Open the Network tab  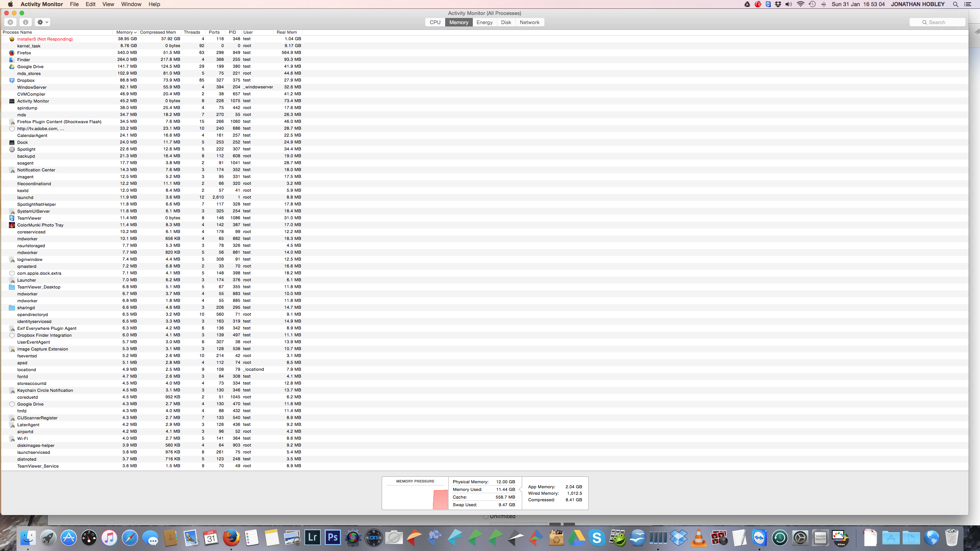(529, 22)
